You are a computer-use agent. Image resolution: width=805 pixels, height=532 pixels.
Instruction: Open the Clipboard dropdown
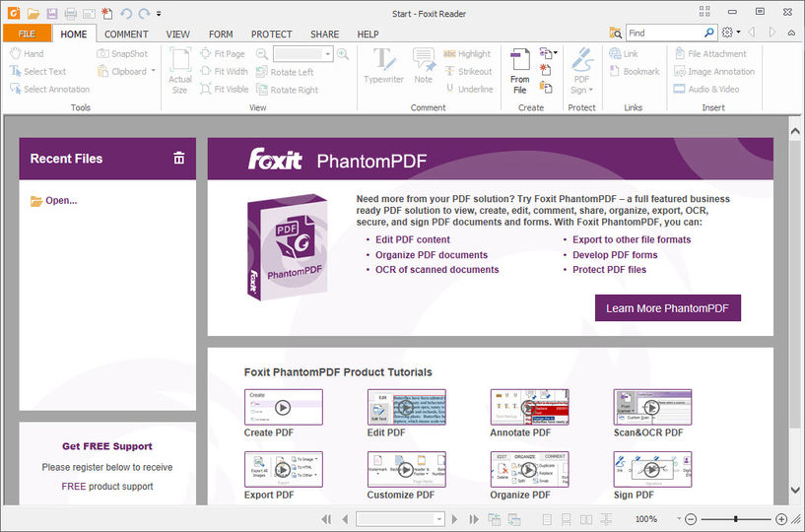pyautogui.click(x=154, y=71)
